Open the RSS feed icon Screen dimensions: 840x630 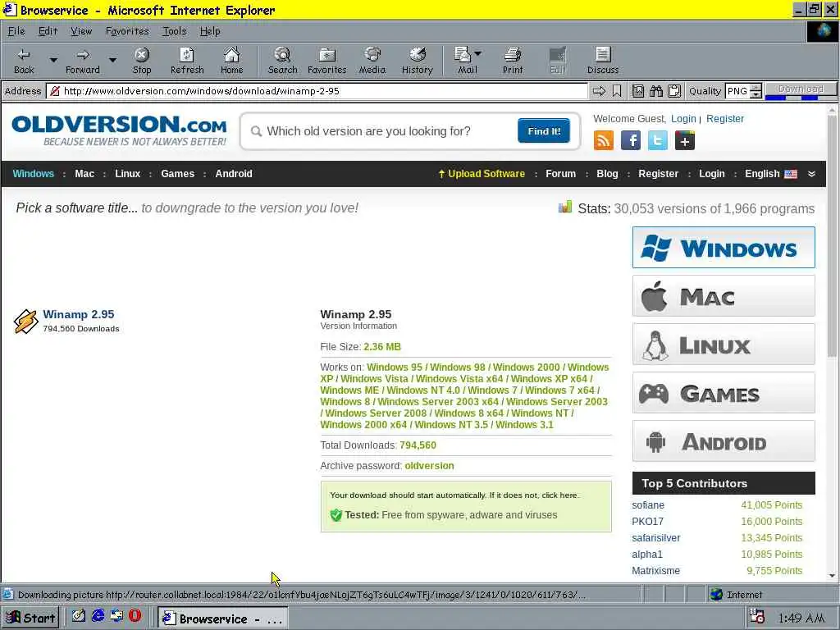coord(603,141)
